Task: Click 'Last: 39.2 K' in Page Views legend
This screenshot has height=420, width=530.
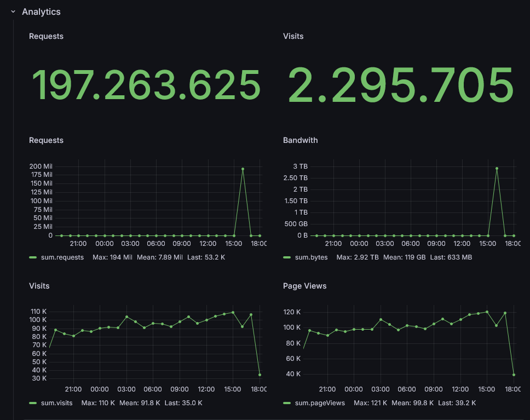Action: click(x=457, y=403)
